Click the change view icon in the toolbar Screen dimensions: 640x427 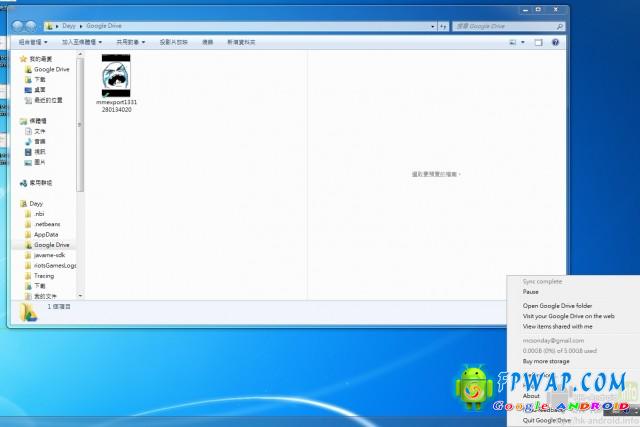[512, 42]
